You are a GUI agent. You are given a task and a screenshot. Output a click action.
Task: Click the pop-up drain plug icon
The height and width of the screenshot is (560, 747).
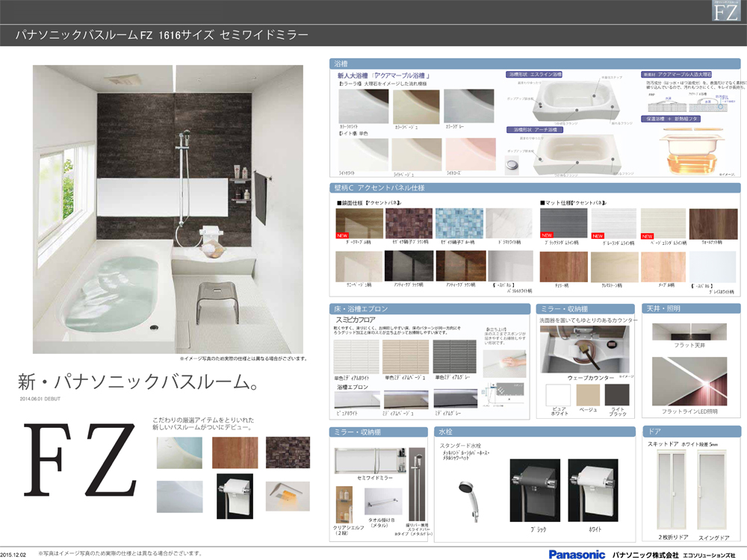click(x=511, y=166)
